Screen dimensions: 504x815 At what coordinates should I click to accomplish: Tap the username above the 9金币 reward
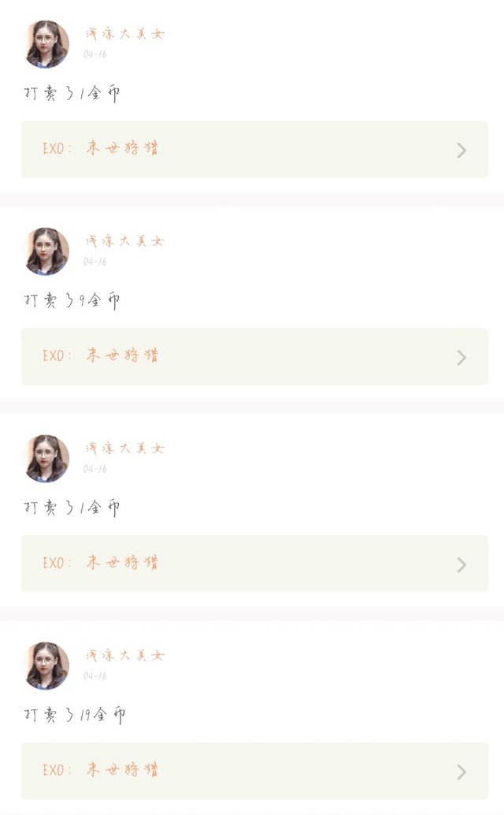click(124, 241)
